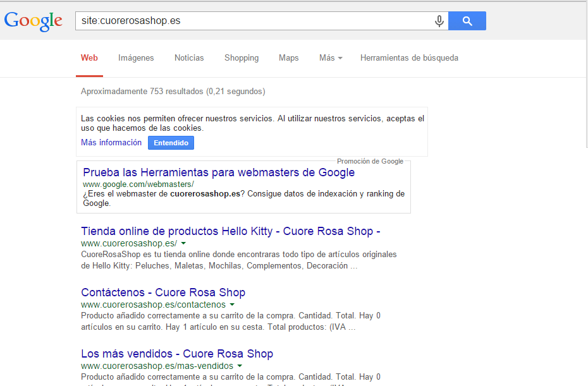Open Tienda online de productos Hello Kitty result
Screen dimensions: 588x386
coord(231,231)
